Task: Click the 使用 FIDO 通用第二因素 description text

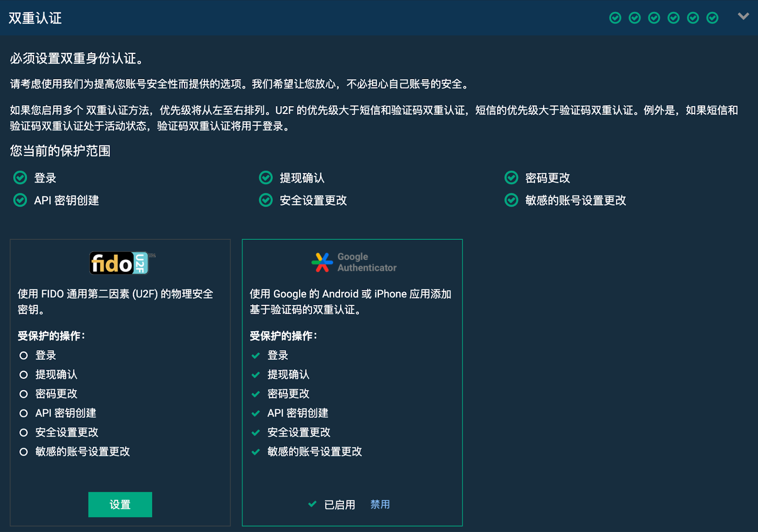Action: (116, 302)
